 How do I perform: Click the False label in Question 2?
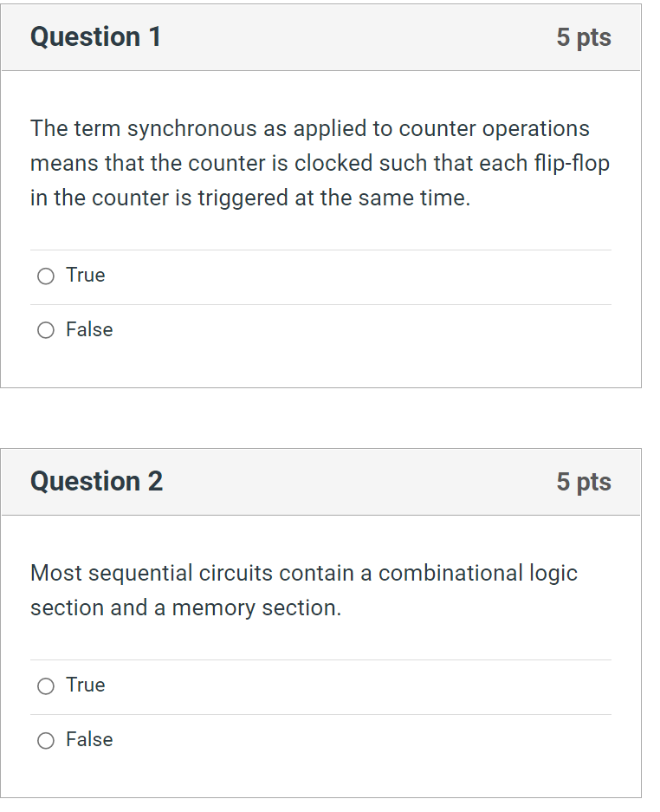pos(88,739)
